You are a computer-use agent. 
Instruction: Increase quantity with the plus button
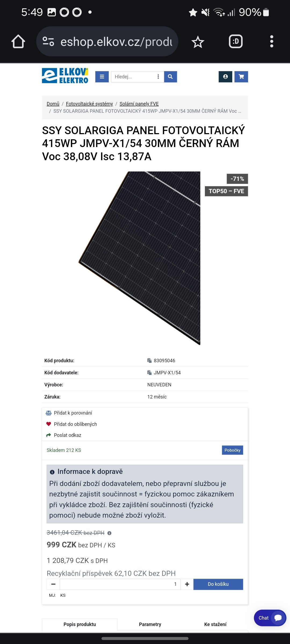(x=187, y=584)
